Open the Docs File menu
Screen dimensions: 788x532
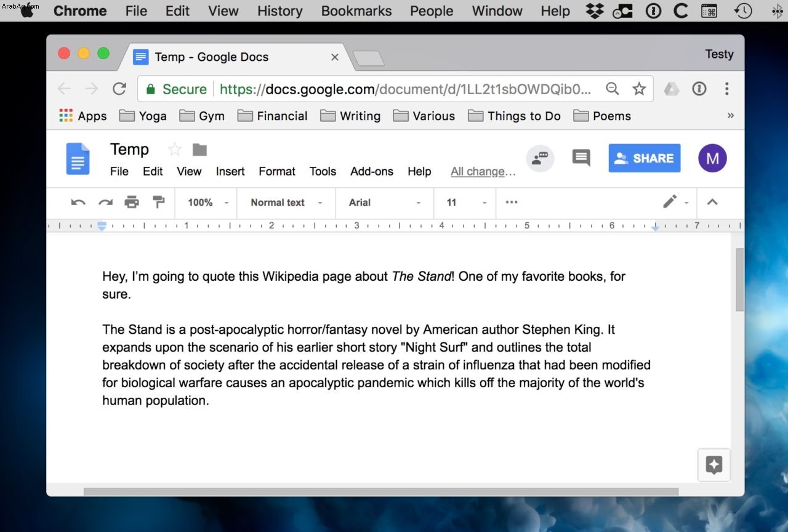pyautogui.click(x=119, y=171)
